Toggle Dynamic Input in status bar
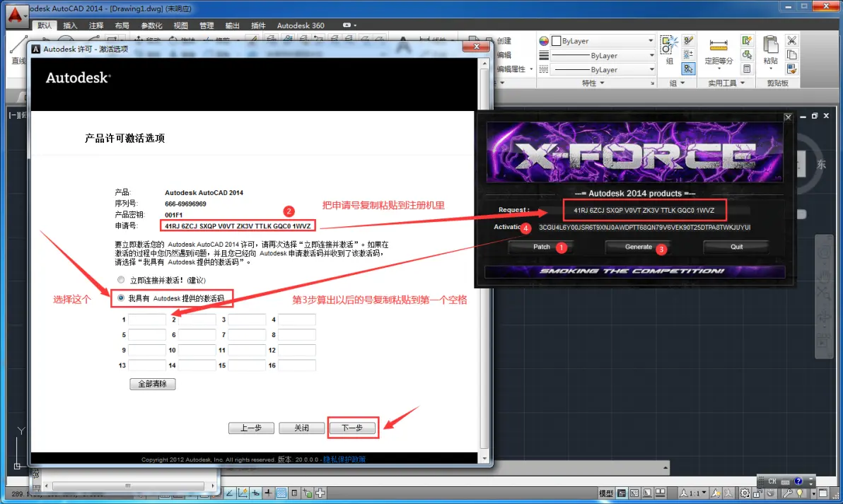Viewport: 843px width, 504px height. [x=255, y=493]
